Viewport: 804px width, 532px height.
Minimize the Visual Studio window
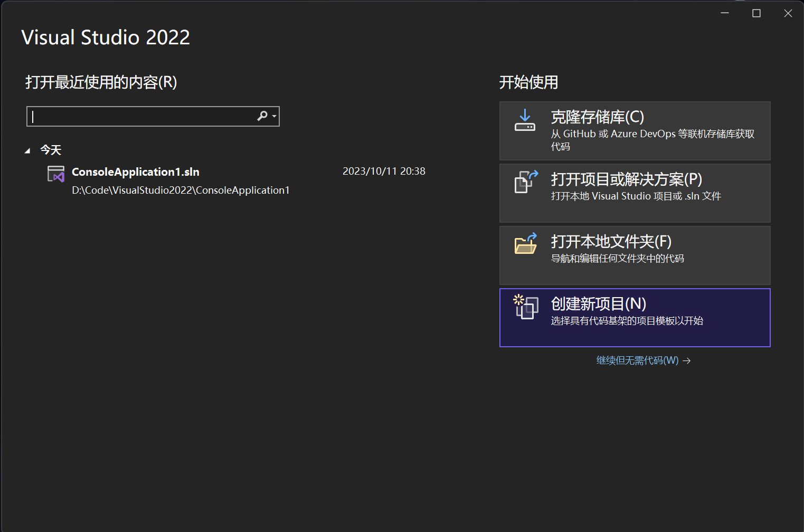pos(724,13)
